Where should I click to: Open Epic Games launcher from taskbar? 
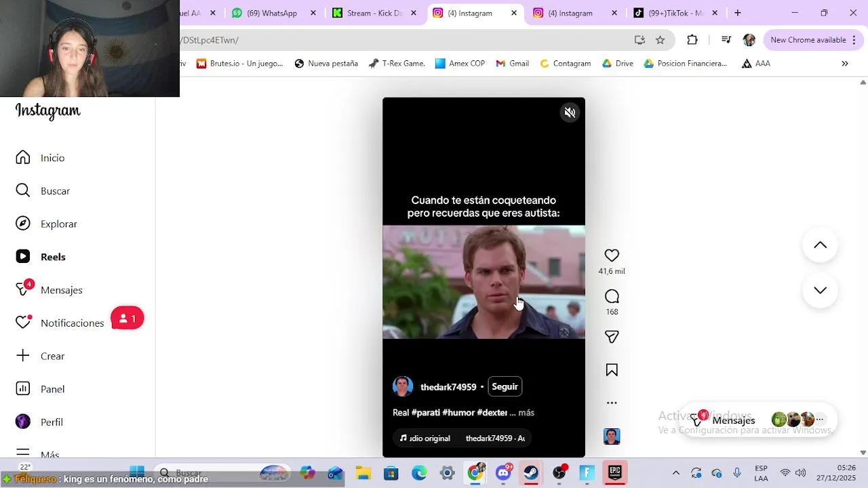tap(615, 473)
